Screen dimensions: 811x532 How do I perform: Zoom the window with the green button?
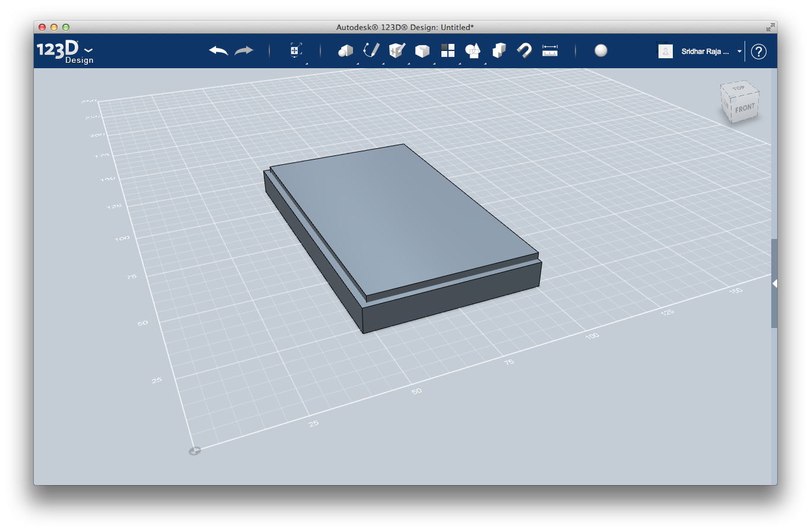coord(66,27)
